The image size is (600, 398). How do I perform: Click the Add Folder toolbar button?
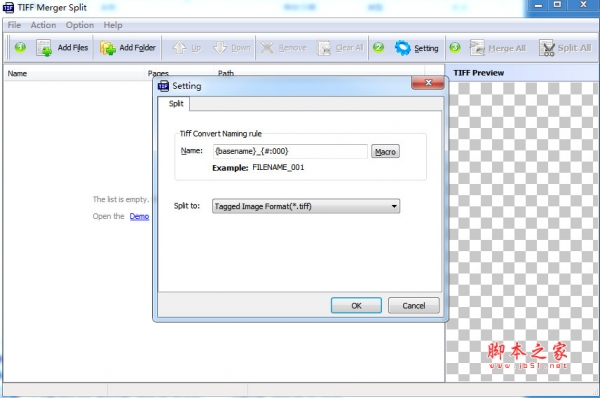point(128,48)
